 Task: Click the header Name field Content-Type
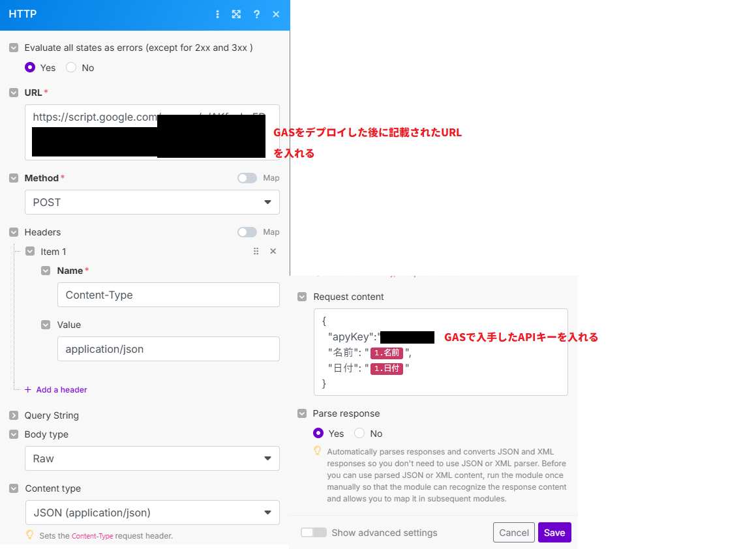(168, 295)
